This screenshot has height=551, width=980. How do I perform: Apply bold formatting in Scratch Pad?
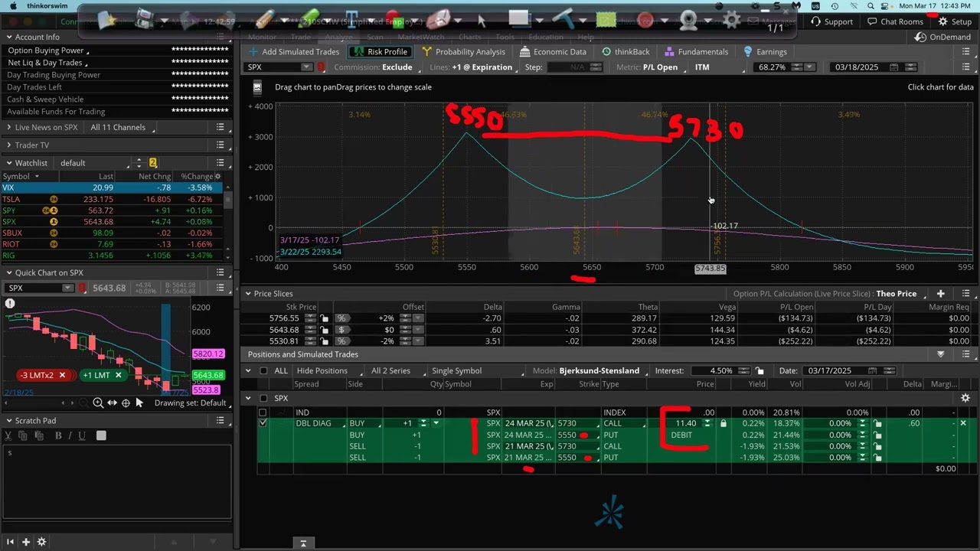[x=58, y=435]
